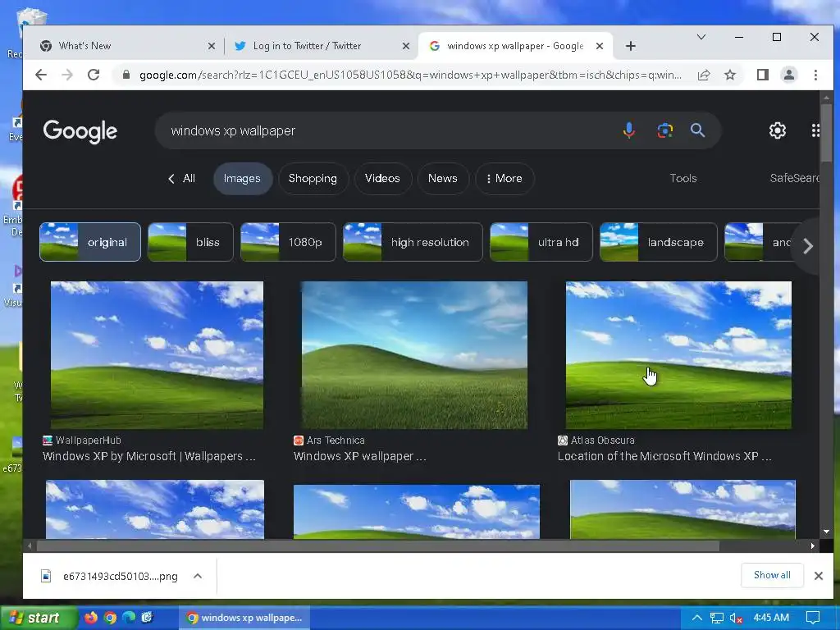This screenshot has width=840, height=630.
Task: Open a new tab with the plus button
Action: [631, 46]
